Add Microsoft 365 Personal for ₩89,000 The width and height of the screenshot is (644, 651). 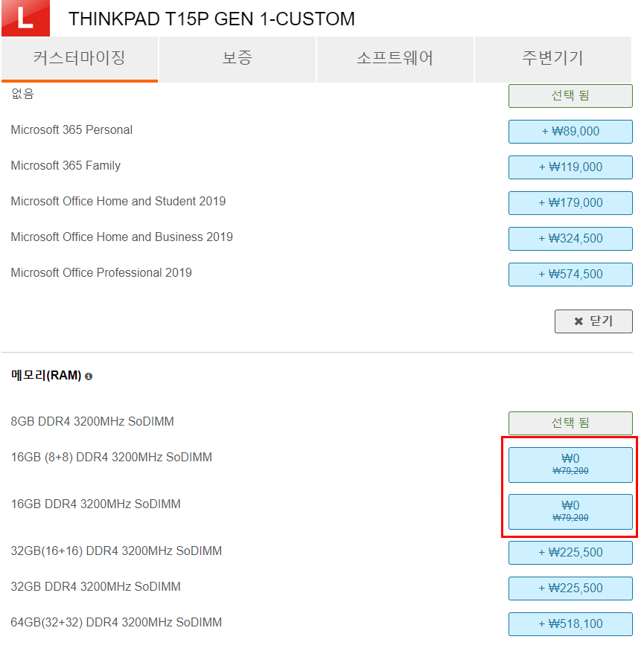pos(570,132)
